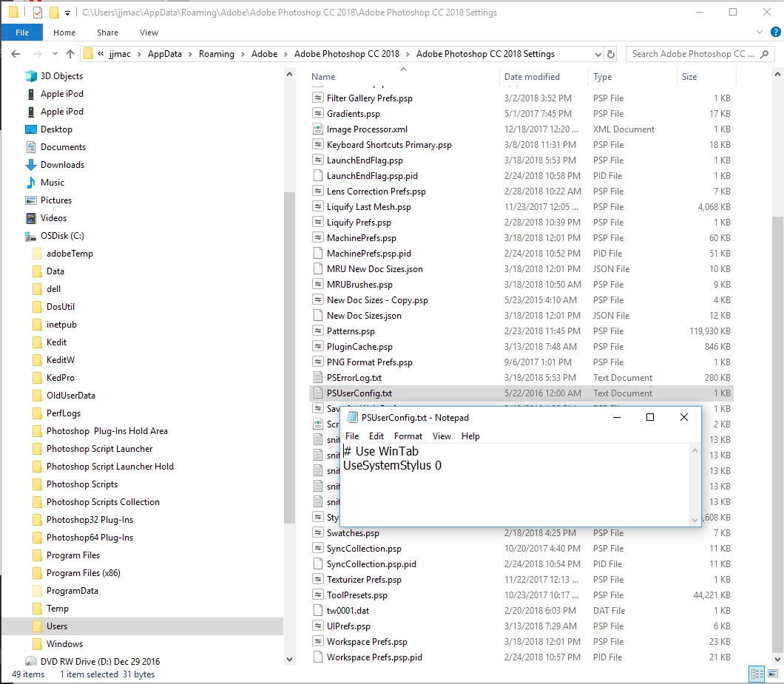
Task: Click the Properties quick access icon
Action: click(x=38, y=12)
